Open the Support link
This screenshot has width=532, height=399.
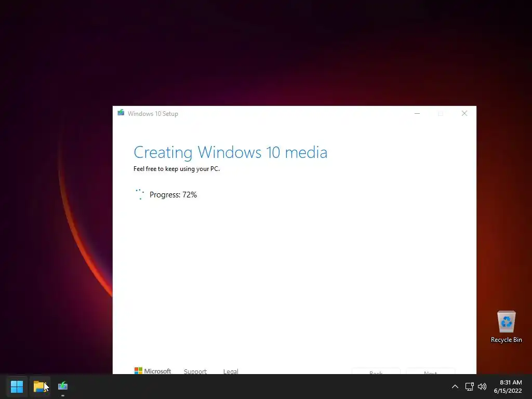[x=195, y=371]
